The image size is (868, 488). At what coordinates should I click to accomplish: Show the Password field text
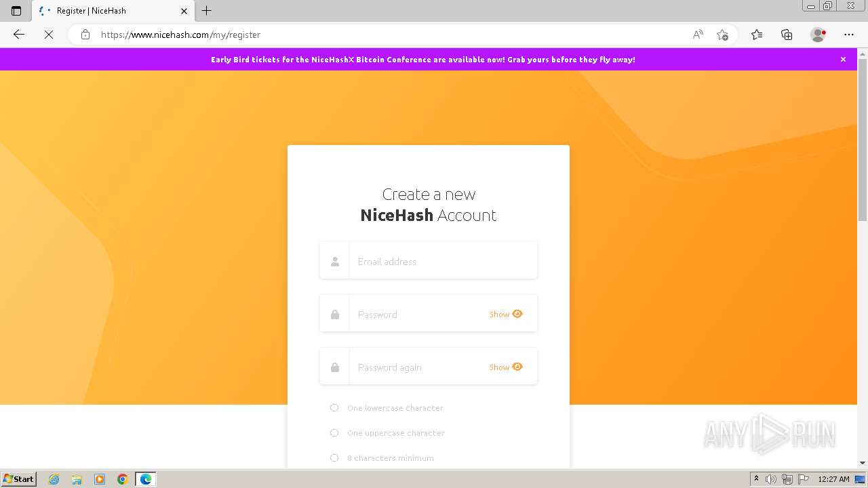click(x=506, y=314)
